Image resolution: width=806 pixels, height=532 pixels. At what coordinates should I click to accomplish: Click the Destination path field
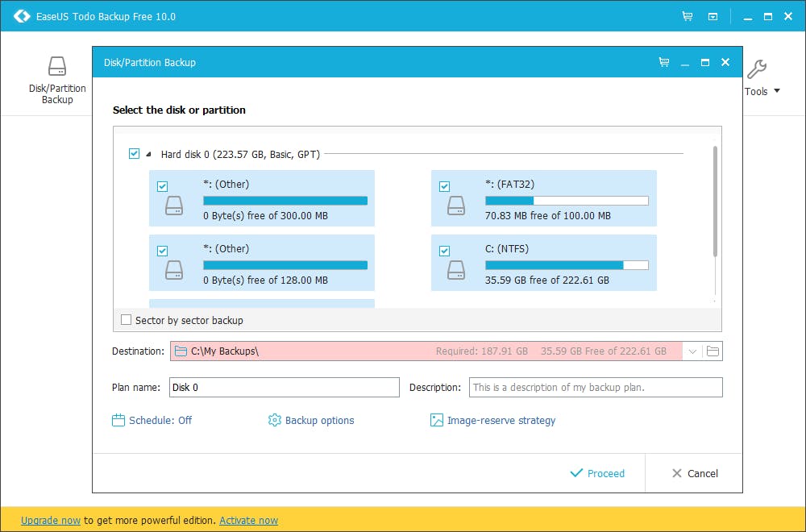pos(426,351)
